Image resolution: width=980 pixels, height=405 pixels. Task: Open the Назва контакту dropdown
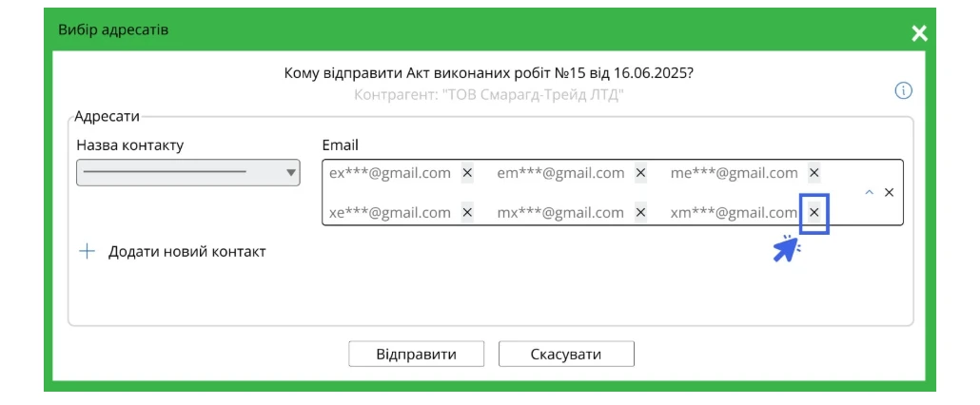click(188, 172)
